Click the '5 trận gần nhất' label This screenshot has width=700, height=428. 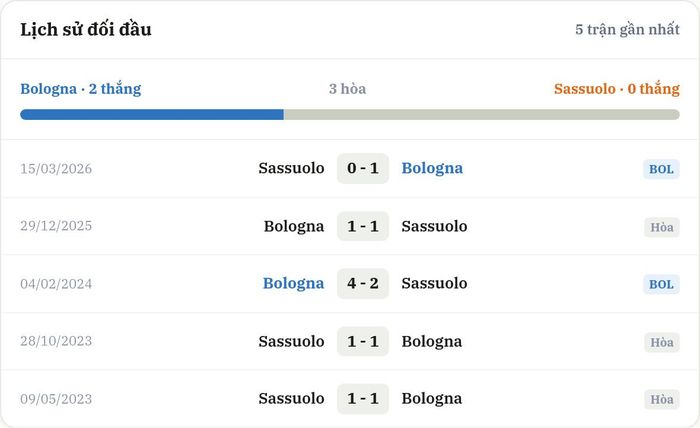click(627, 29)
